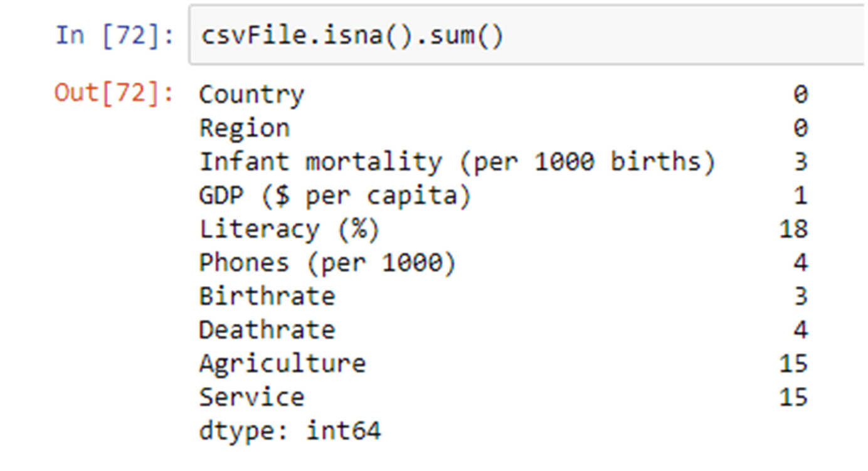Click the Out[72] output prompt
This screenshot has width=868, height=471.
(113, 93)
